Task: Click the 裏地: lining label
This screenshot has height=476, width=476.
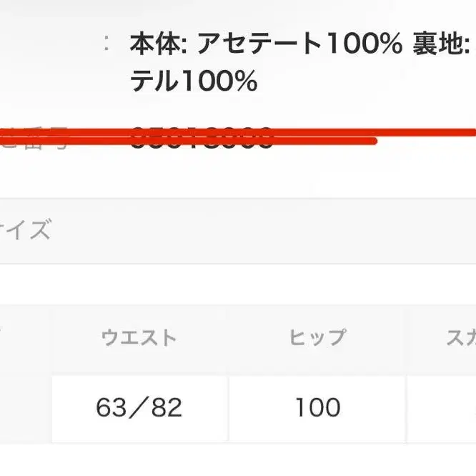Action: pos(441,45)
